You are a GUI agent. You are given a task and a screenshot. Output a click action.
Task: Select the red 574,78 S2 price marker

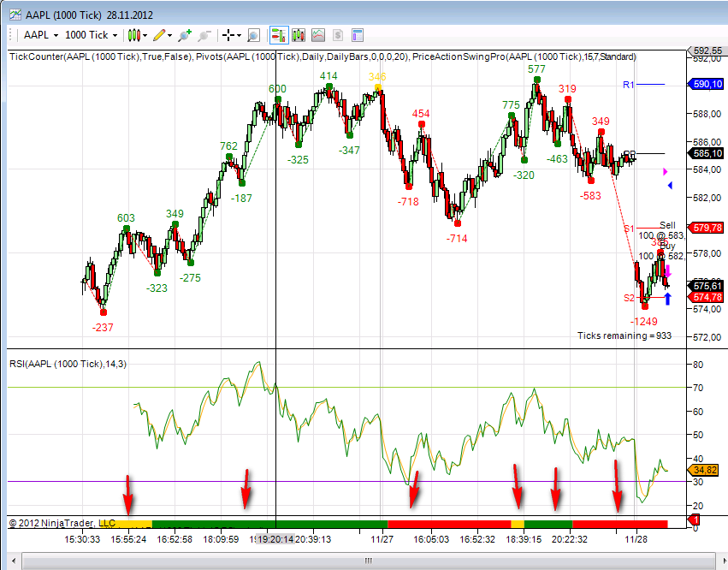click(705, 297)
